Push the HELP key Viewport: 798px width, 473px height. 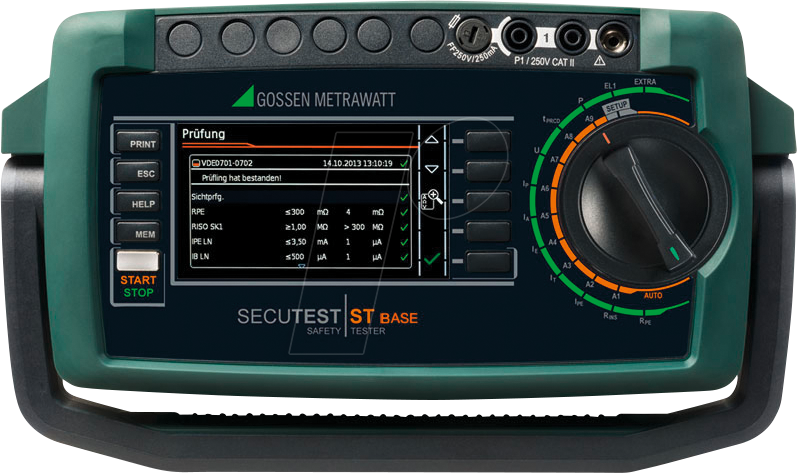138,203
